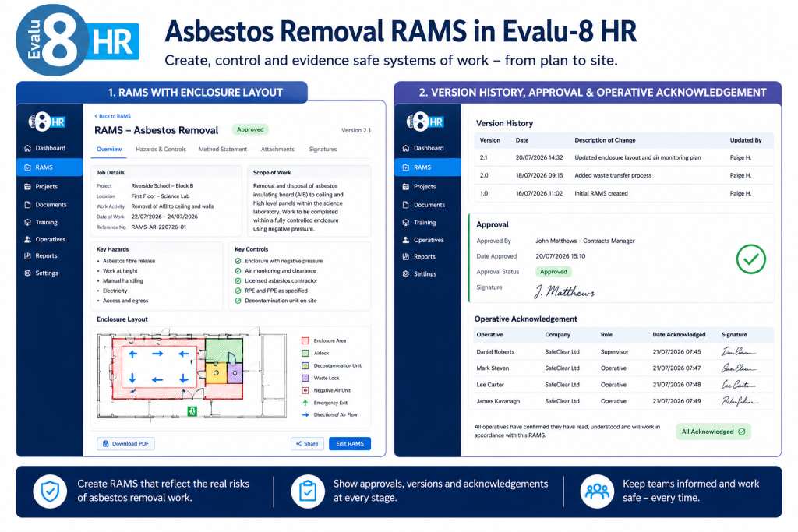This screenshot has height=532, width=798.
Task: Click the Approved badge in Approval Status
Action: point(553,272)
